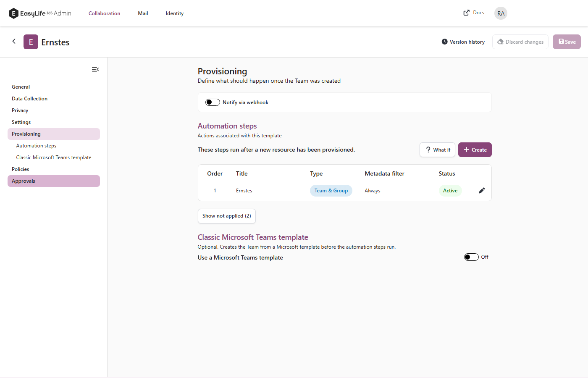Screen dimensions: 588x378
Task: Select Provisioning in the sidebar
Action: [54, 134]
